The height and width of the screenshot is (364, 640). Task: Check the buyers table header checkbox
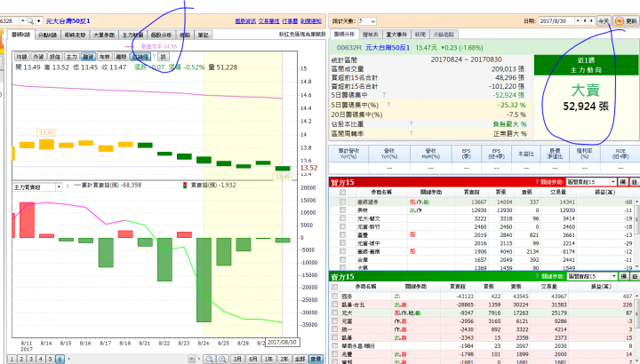342,192
